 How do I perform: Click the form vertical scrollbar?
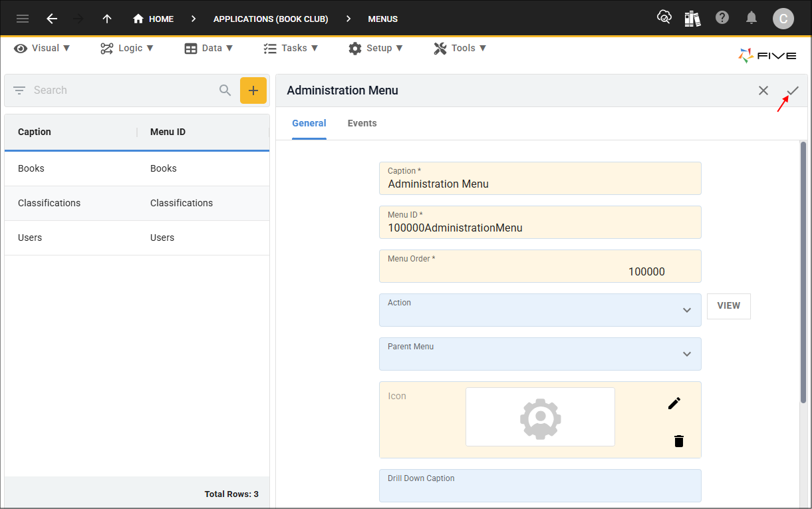(803, 273)
